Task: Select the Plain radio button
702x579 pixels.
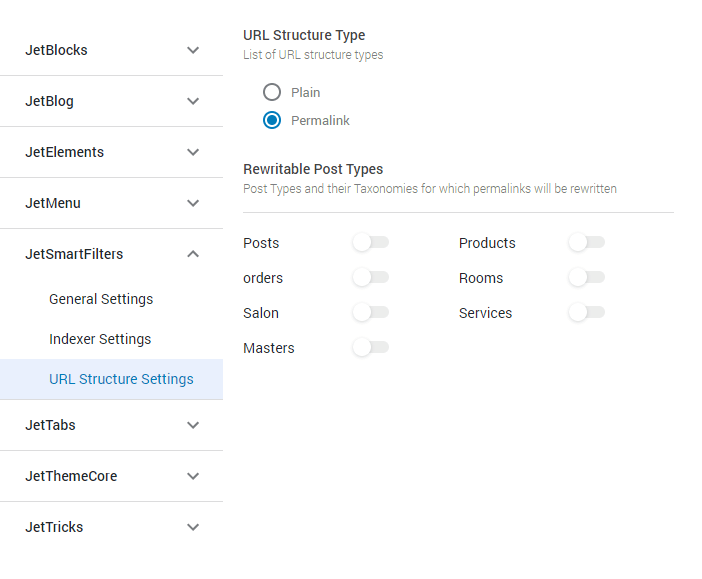Action: point(272,92)
